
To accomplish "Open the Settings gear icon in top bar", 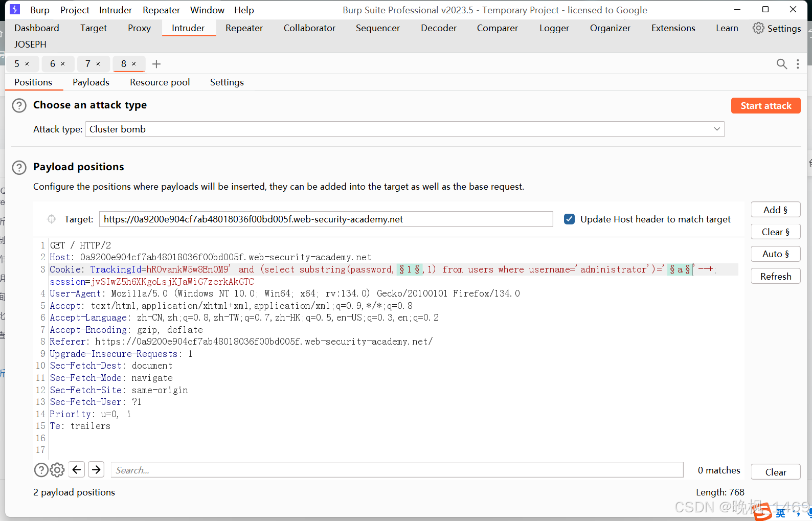I will (758, 28).
